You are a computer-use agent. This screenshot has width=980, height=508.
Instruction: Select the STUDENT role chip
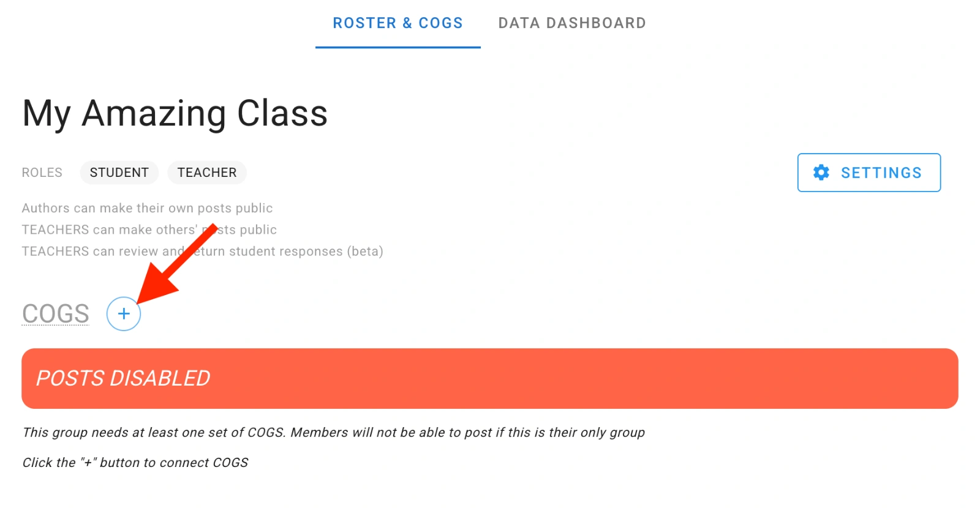[x=119, y=173]
